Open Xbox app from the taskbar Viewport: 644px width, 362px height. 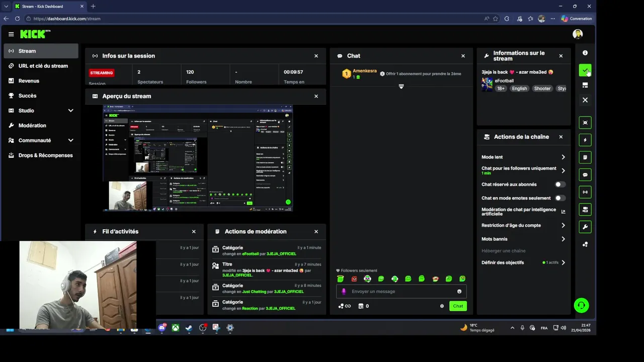(176, 328)
